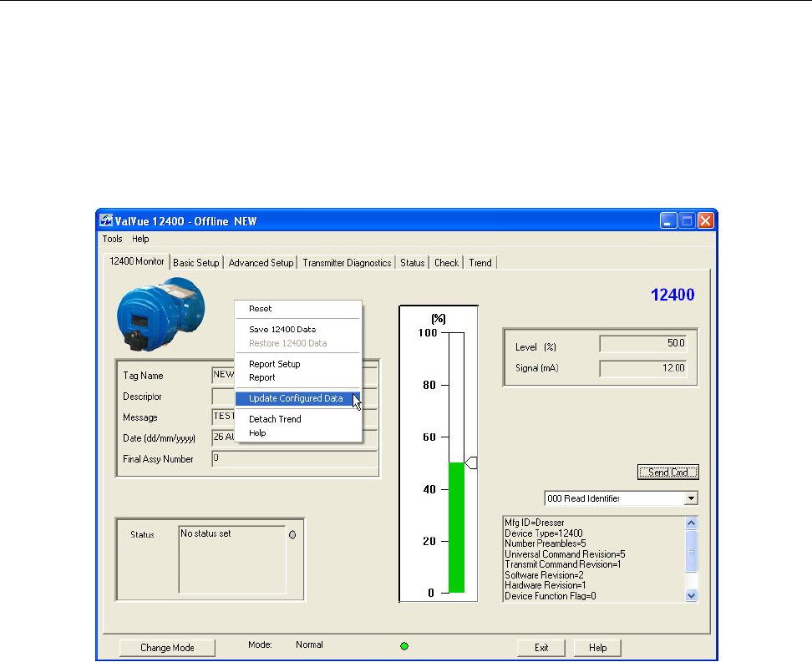Select Save 12400 Data menu entry
The width and height of the screenshot is (812, 662).
[297, 329]
